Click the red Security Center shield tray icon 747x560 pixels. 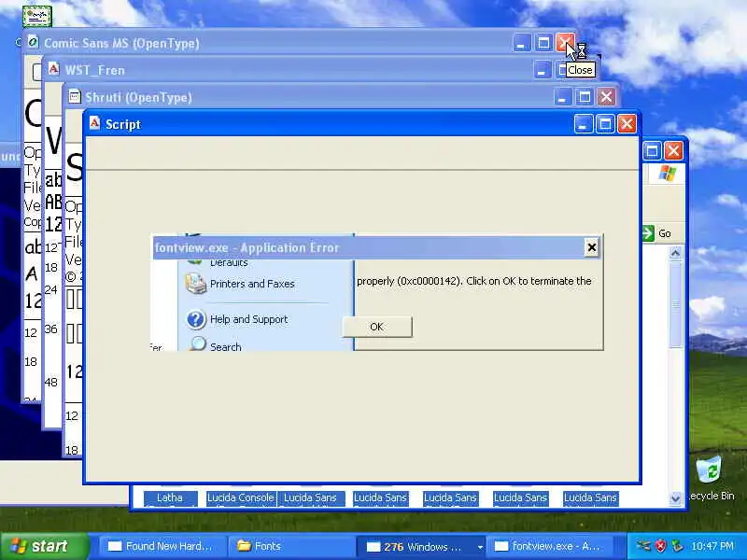661,546
